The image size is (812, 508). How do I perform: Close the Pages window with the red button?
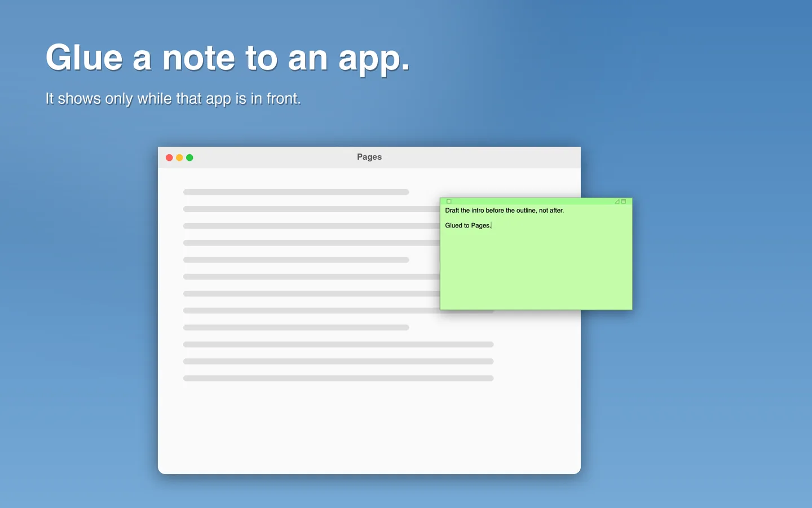click(x=169, y=157)
